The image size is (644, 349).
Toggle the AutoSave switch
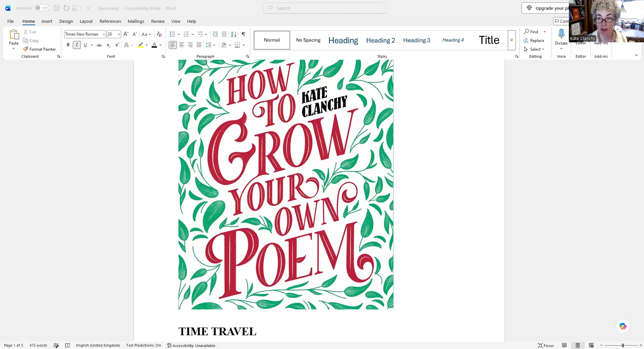point(42,8)
